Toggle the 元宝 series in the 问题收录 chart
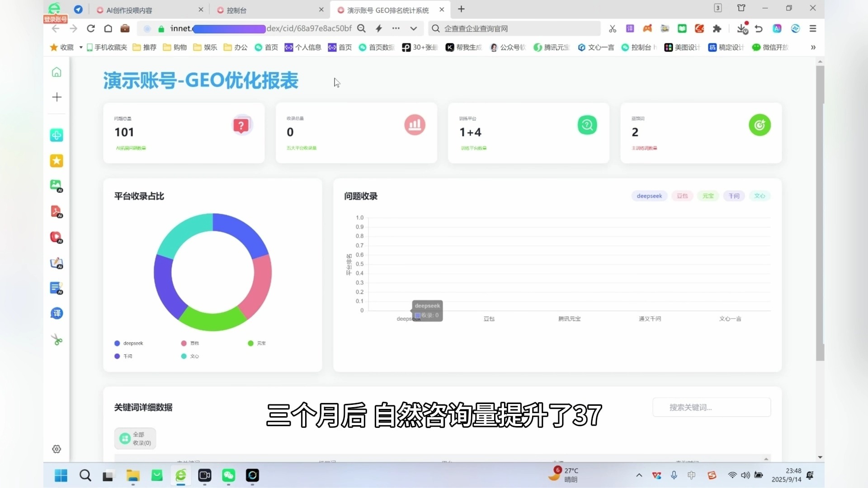Image resolution: width=868 pixels, height=488 pixels. tap(708, 196)
